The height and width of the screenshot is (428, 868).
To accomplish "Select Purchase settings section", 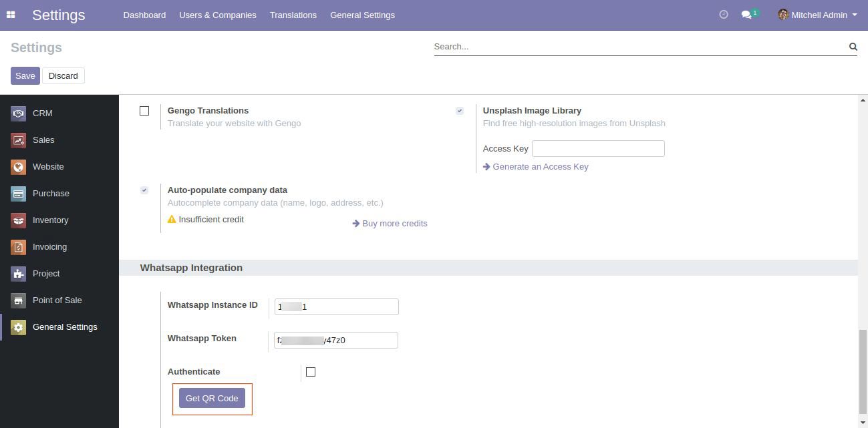I will [x=59, y=194].
